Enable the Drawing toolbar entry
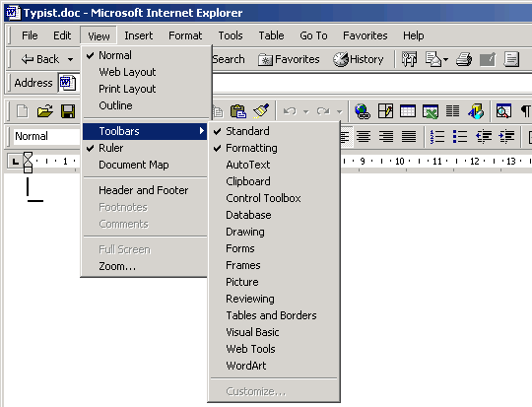Screen dimensions: 532x407 (274, 232)
